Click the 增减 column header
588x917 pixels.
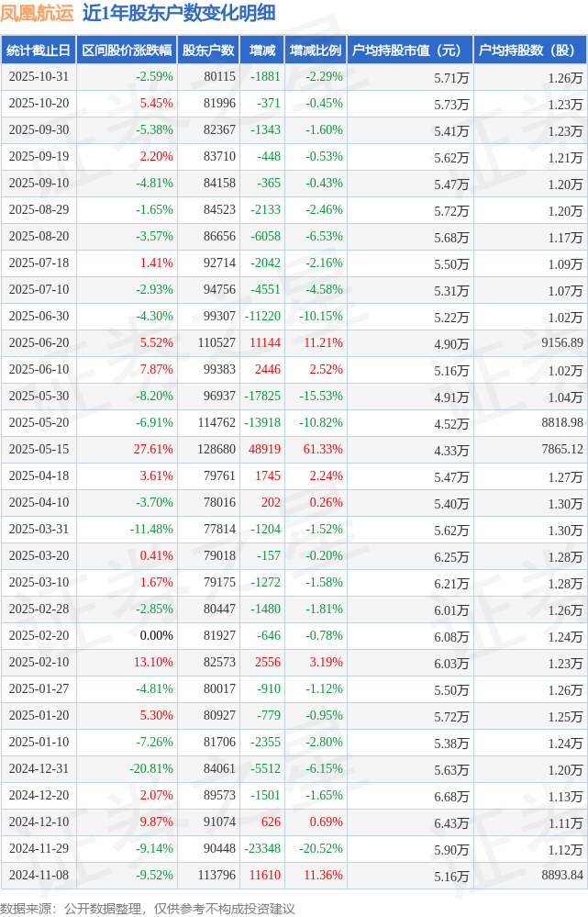tap(262, 50)
